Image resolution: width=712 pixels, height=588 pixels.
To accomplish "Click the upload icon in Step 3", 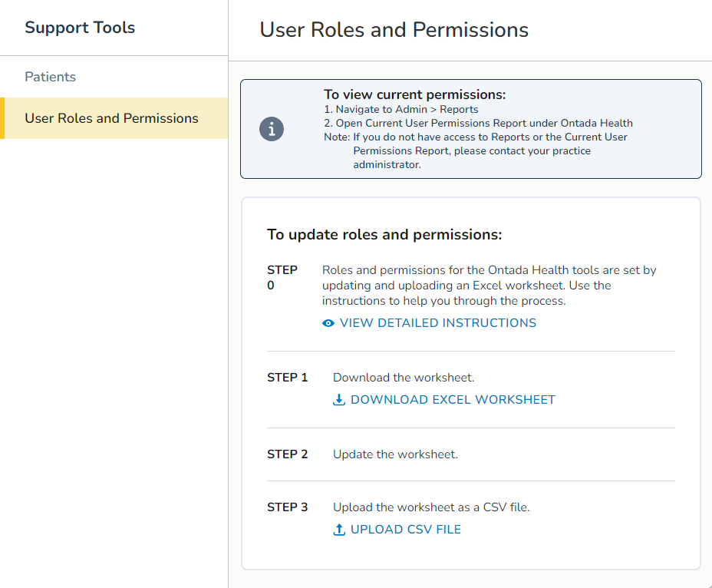I will (339, 530).
